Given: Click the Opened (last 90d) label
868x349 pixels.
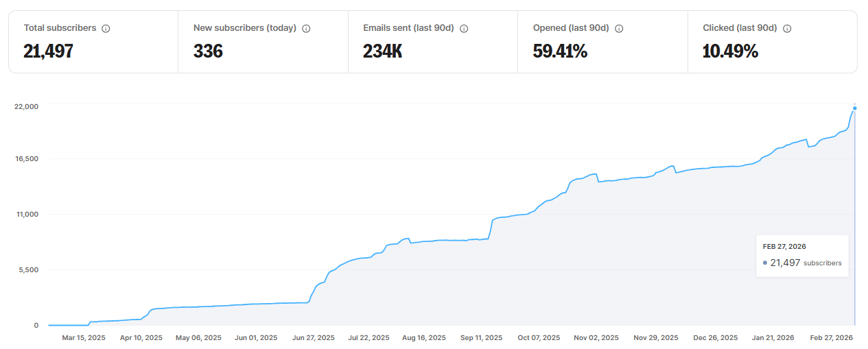Looking at the screenshot, I should point(571,28).
